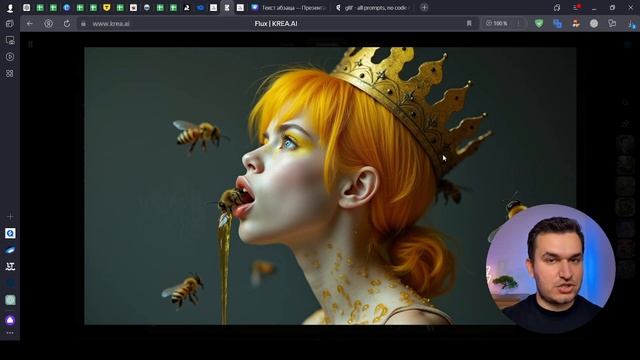
Task: Click the lock site-info icon
Action: tap(83, 24)
